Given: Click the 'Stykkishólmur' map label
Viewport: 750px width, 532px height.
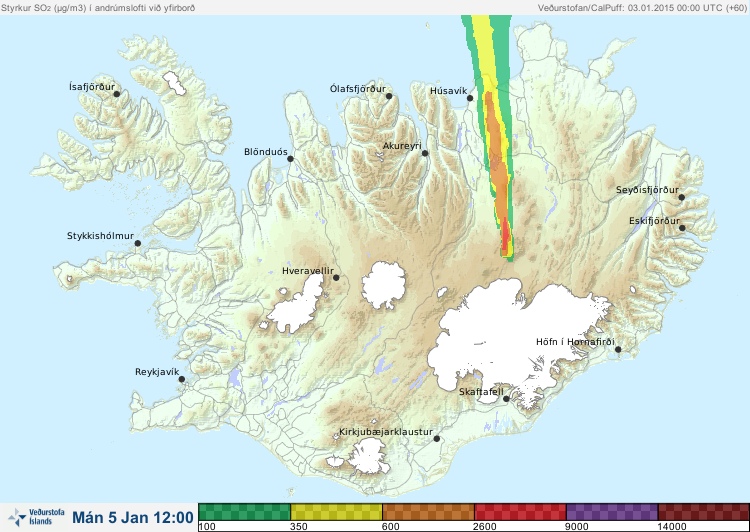Looking at the screenshot, I should pos(100,236).
